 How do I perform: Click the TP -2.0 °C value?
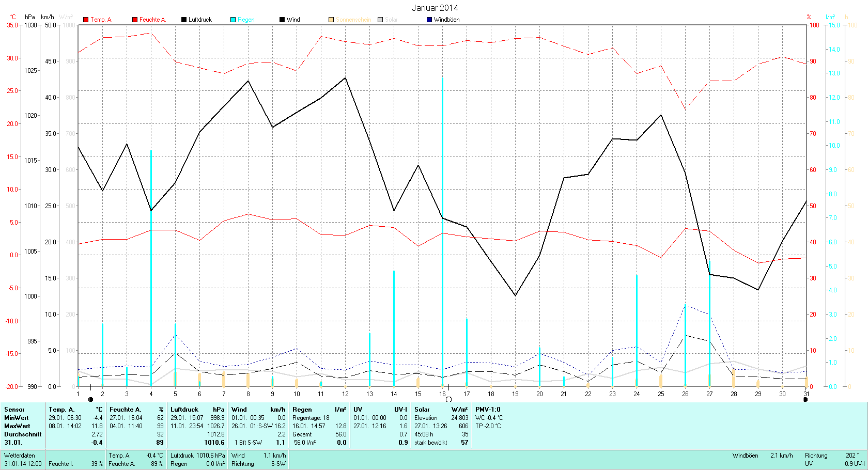488,426
